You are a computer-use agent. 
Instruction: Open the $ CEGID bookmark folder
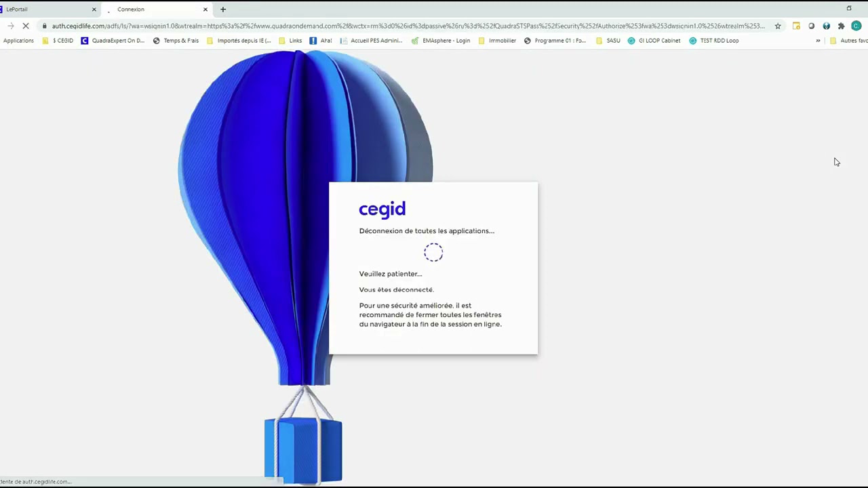pos(58,41)
